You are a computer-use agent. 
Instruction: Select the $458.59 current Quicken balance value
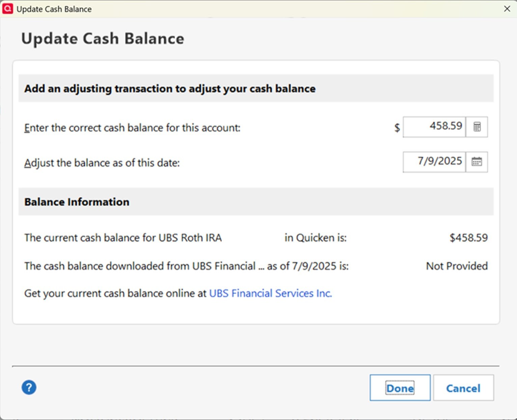click(469, 238)
